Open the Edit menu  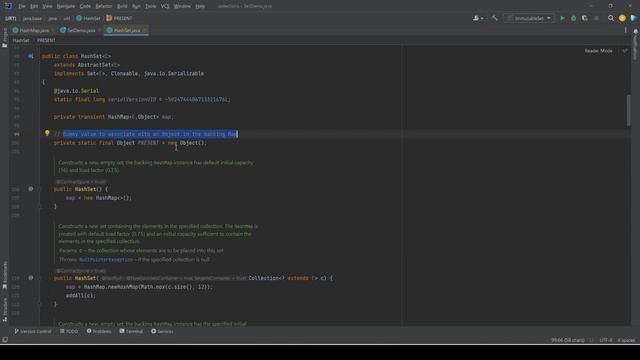click(x=34, y=6)
